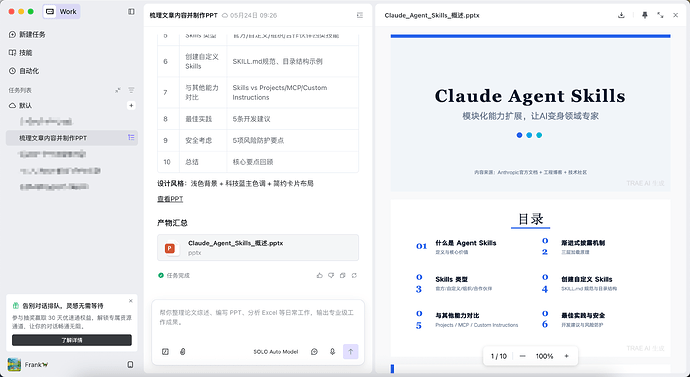The image size is (690, 377).
Task: Open the Frank user profile
Action: tap(28, 365)
